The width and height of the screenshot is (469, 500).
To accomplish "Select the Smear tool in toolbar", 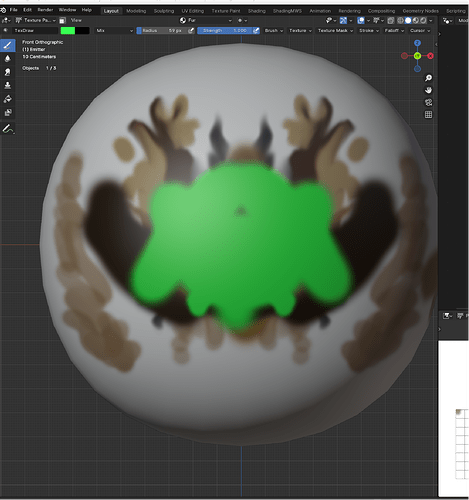I will click(x=8, y=72).
